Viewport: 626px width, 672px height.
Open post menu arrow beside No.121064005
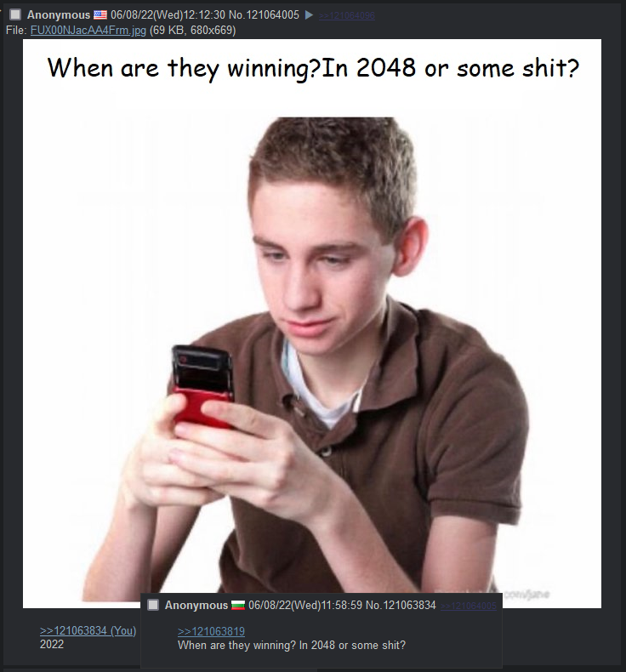tap(309, 15)
